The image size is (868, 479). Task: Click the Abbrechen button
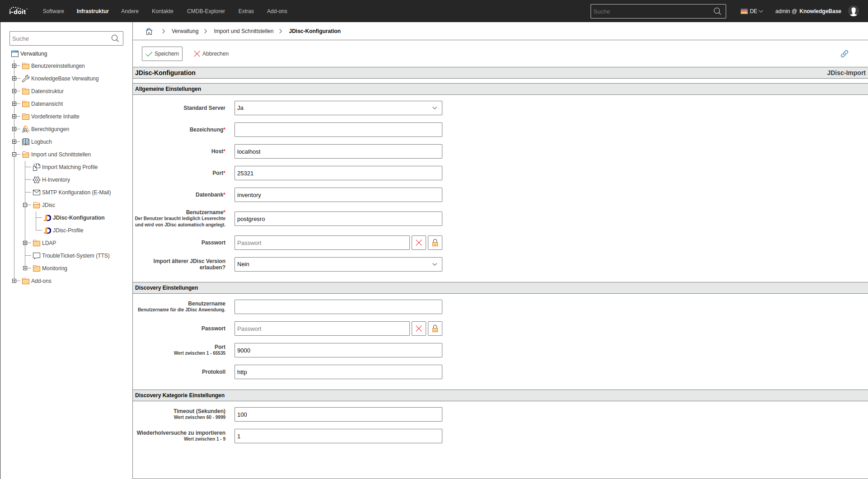[211, 54]
